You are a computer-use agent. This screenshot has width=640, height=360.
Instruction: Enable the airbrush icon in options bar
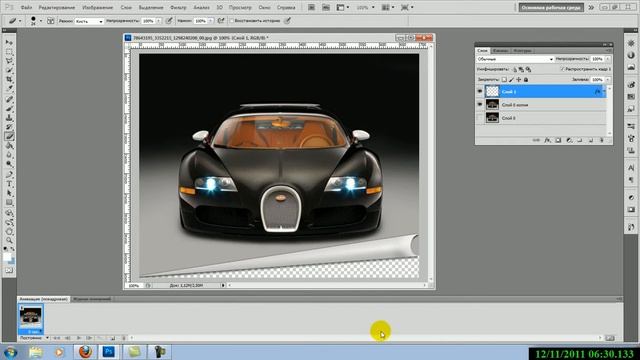221,20
